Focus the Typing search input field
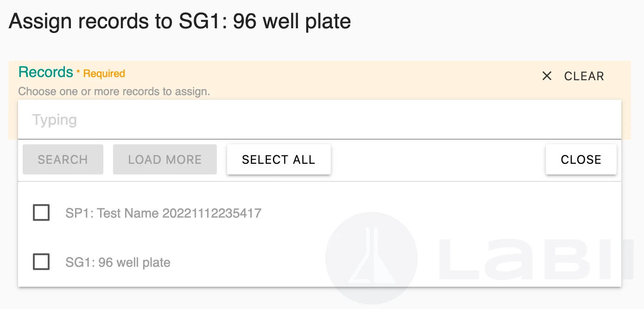 (319, 120)
